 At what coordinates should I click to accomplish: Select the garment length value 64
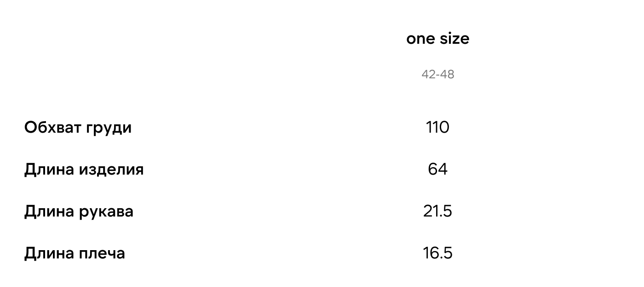click(437, 170)
